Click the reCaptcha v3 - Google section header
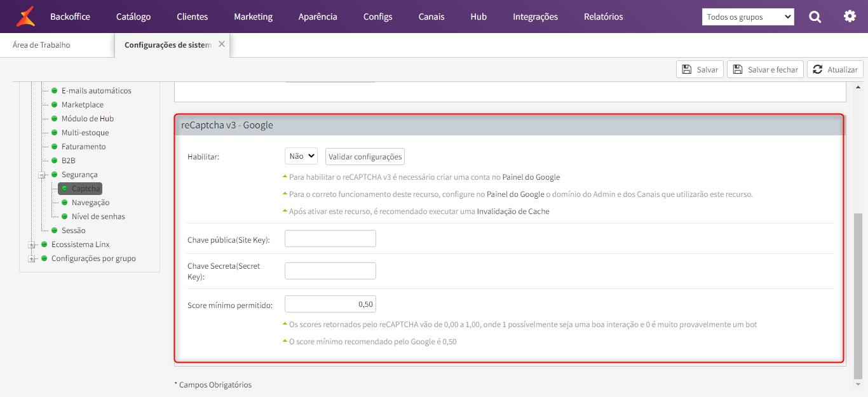Viewport: 868px width, 397px height. 510,125
